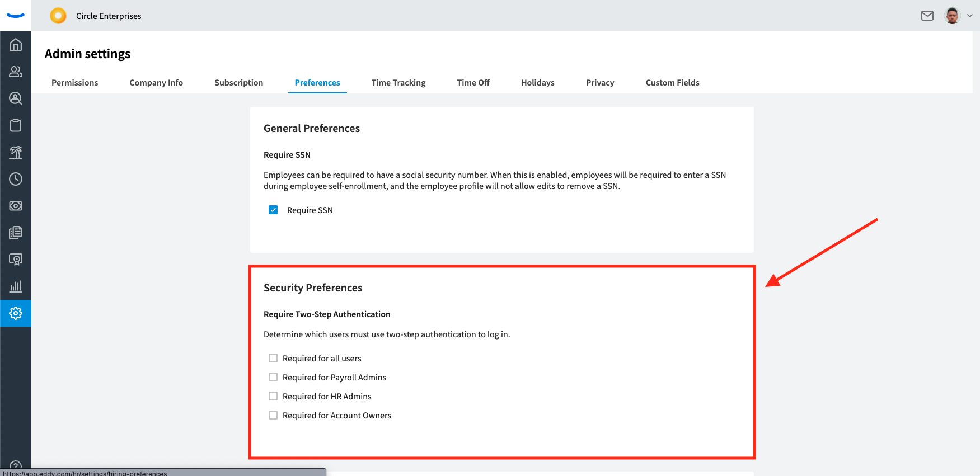Switch to the Time Off tab
The width and height of the screenshot is (980, 476).
coord(473,82)
